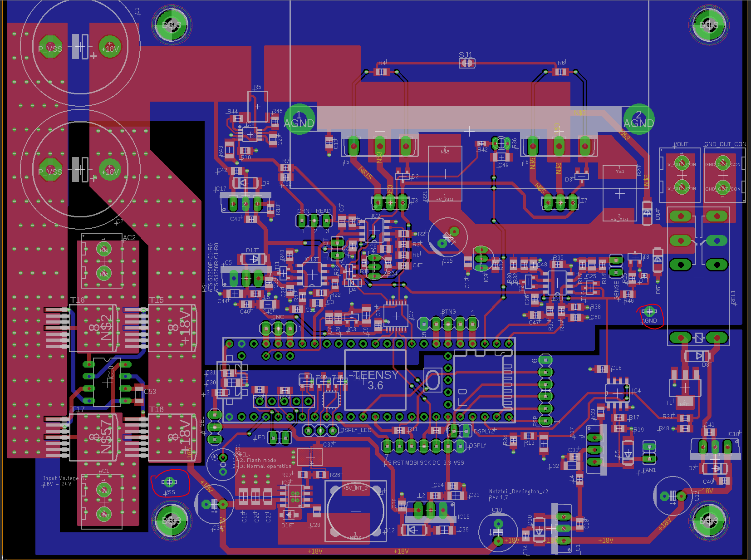This screenshot has height=560, width=751.
Task: Select the C10 round capacitor footprint
Action: 498,532
